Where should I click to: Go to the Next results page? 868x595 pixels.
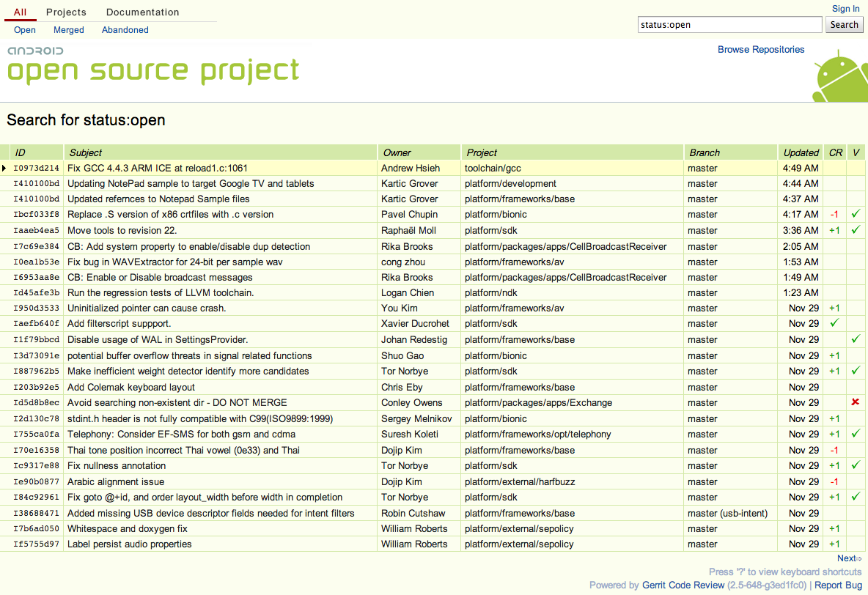tap(849, 558)
